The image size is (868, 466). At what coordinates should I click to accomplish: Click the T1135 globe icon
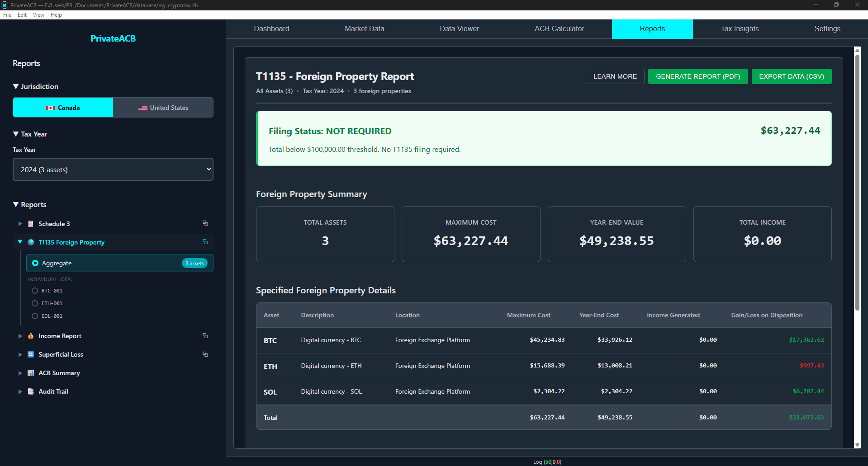coord(31,242)
